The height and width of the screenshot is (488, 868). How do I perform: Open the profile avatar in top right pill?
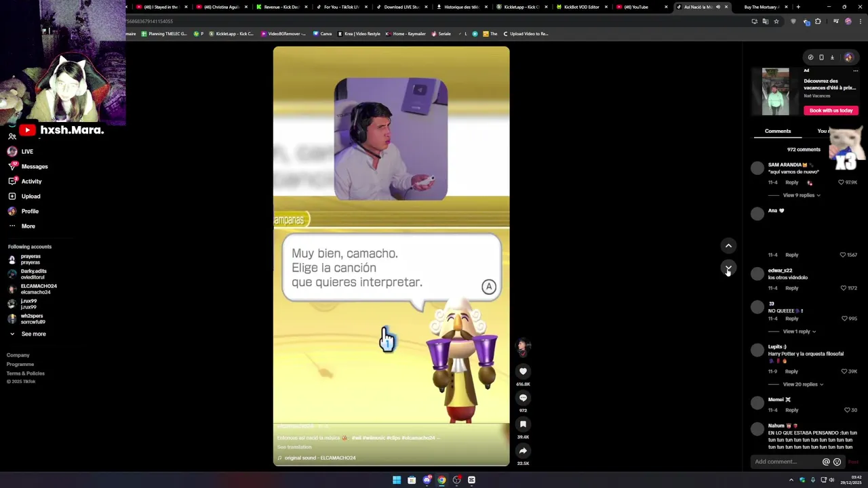point(848,58)
